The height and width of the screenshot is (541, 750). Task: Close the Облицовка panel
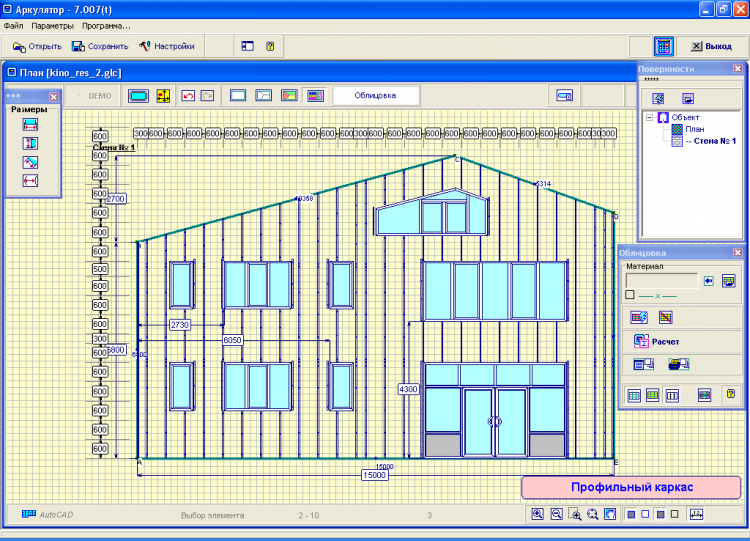click(738, 253)
